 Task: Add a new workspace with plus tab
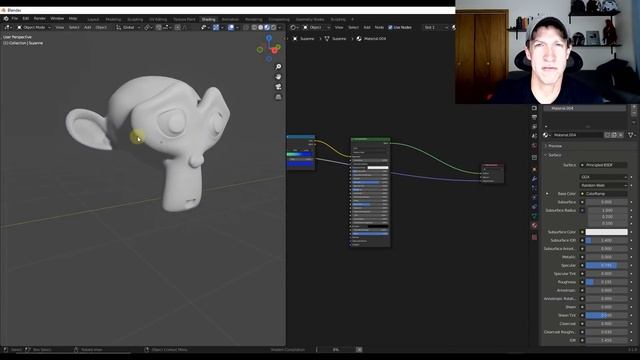click(x=352, y=19)
